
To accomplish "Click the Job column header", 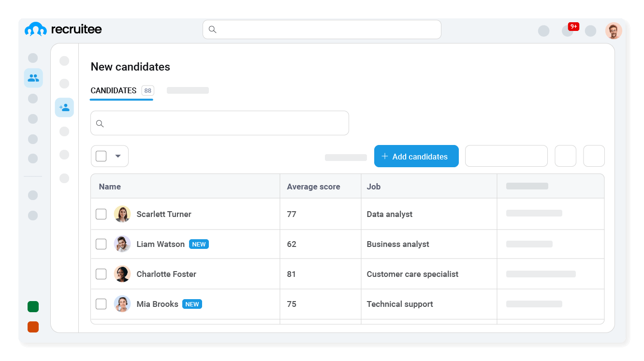I will click(373, 186).
